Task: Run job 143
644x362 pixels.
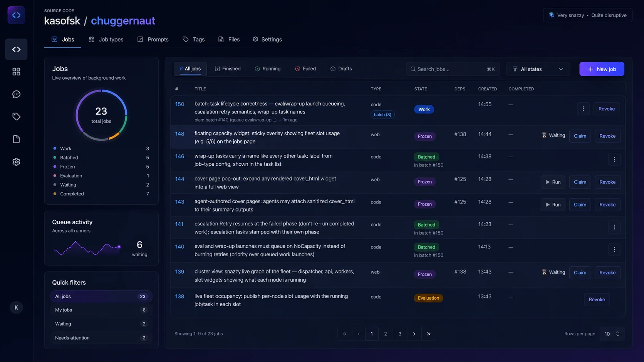Action: point(553,205)
